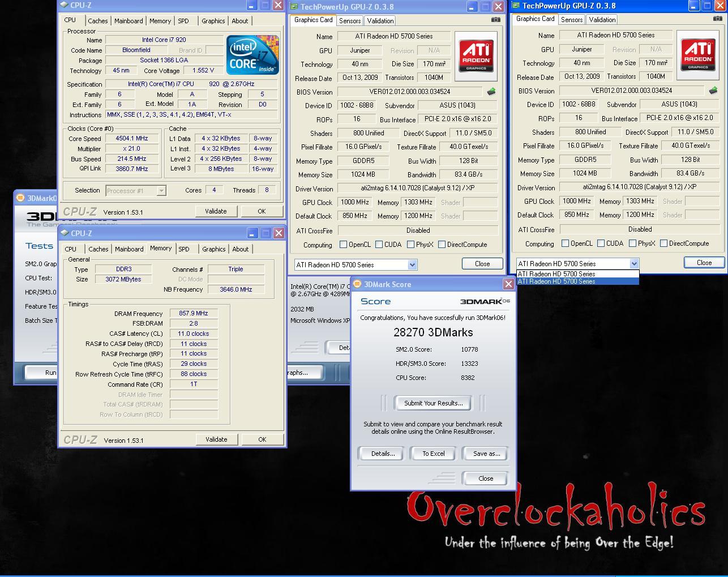Click To Excel button
The width and height of the screenshot is (728, 577).
point(433,454)
